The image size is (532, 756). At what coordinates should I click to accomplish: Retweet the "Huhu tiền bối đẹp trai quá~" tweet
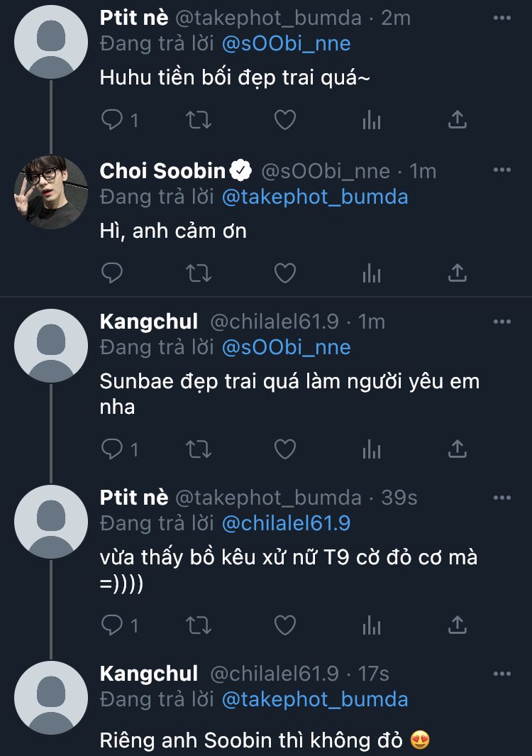(199, 120)
